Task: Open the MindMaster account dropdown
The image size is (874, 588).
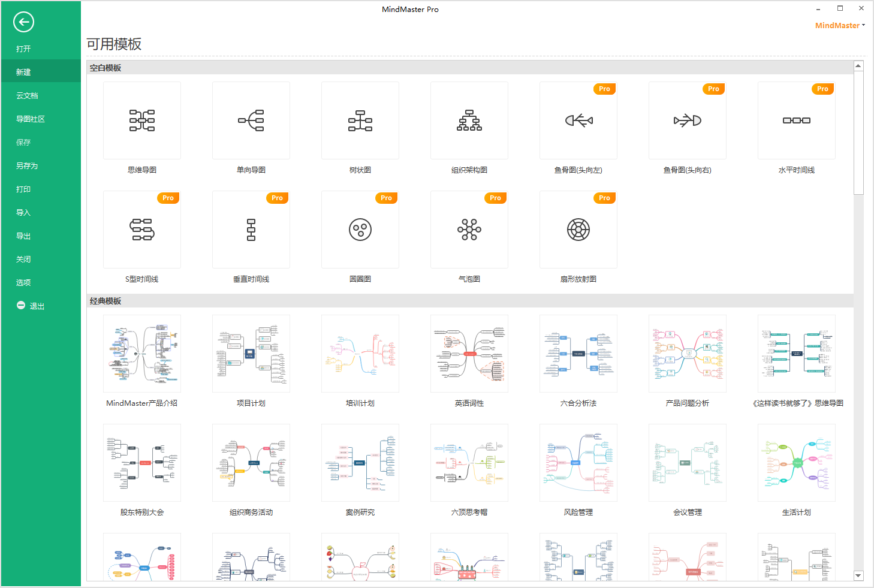Action: tap(840, 25)
